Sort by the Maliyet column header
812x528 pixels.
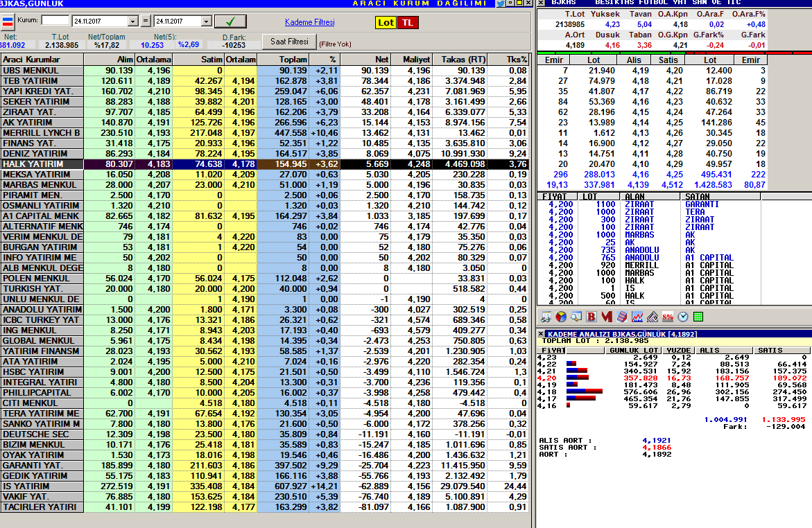tap(412, 60)
